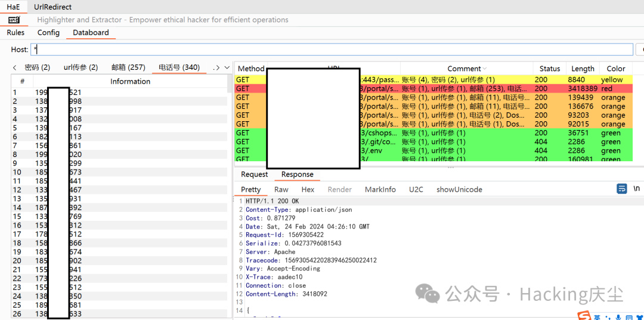Switch to the HaE extension tab

(x=14, y=7)
